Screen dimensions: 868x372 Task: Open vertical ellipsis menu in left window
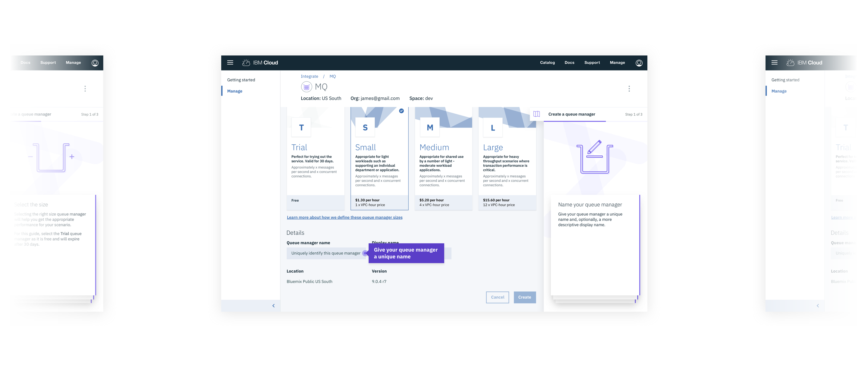(85, 89)
